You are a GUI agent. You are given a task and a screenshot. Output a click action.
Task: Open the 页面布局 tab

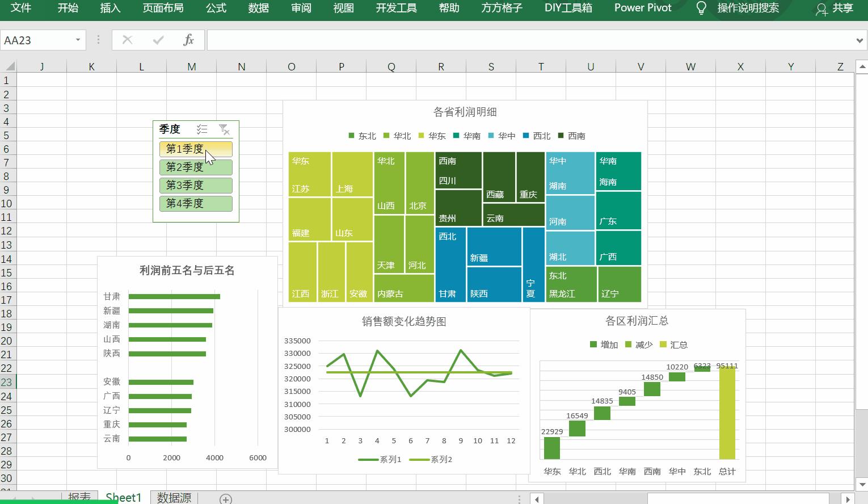(x=163, y=8)
